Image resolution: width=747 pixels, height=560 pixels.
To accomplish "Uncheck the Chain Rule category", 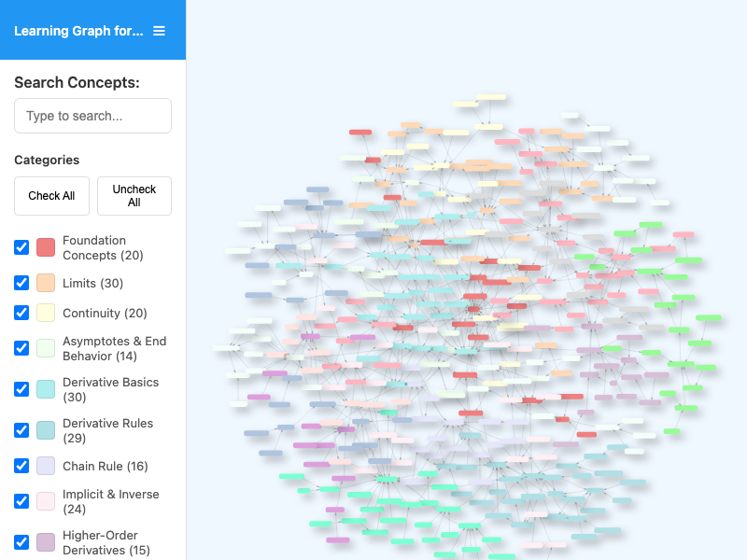I will 21,466.
